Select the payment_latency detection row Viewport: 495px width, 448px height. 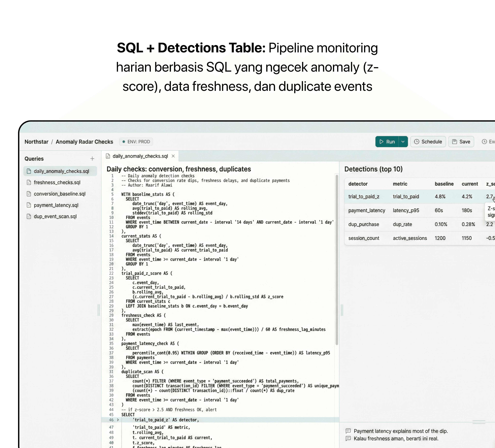point(367,210)
